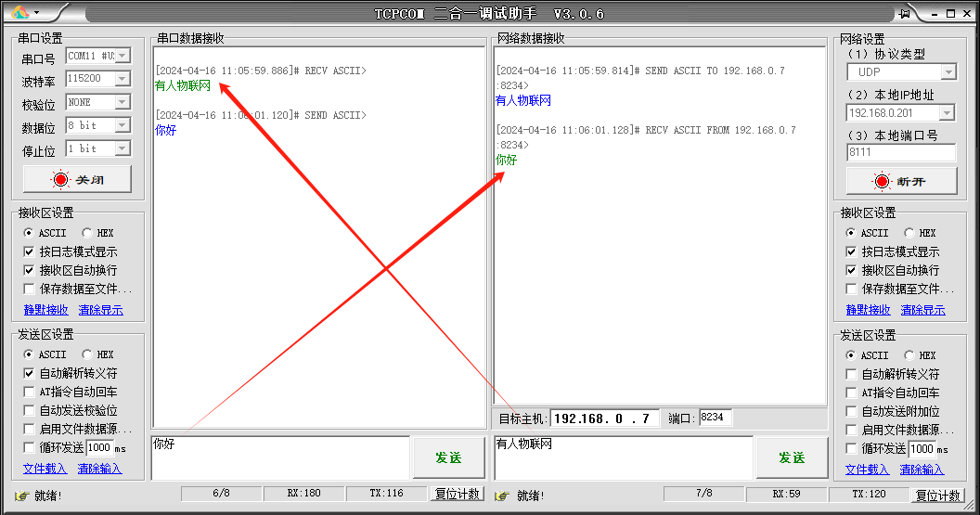Toggle serial 按日志模式显示 checkbox
Image resolution: width=980 pixels, height=515 pixels.
click(x=29, y=251)
